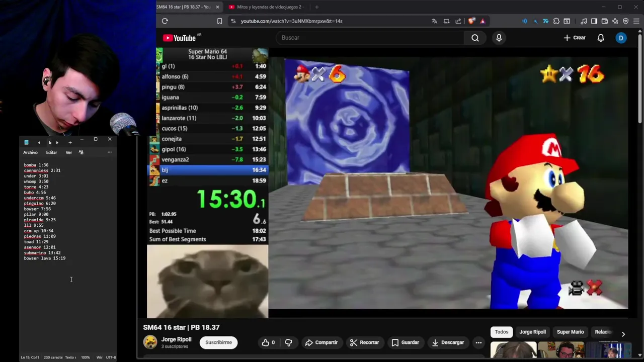644x362 pixels.
Task: Go to the YouTube home logo
Action: tap(179, 38)
